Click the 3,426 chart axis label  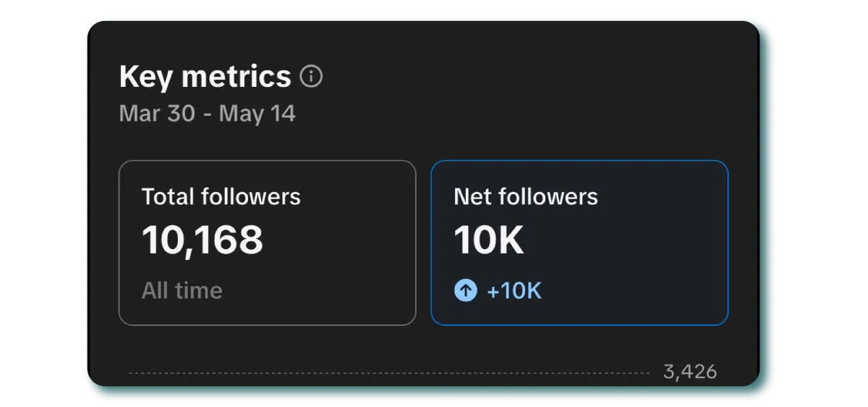[x=690, y=372]
